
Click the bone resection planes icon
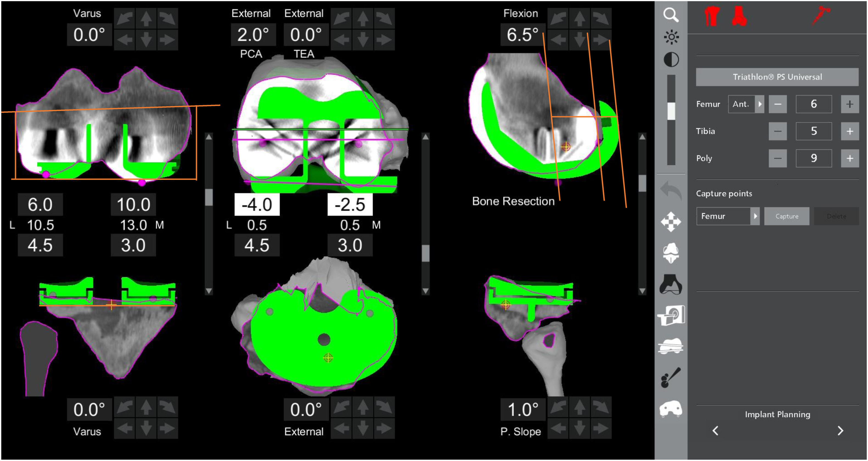pyautogui.click(x=670, y=346)
